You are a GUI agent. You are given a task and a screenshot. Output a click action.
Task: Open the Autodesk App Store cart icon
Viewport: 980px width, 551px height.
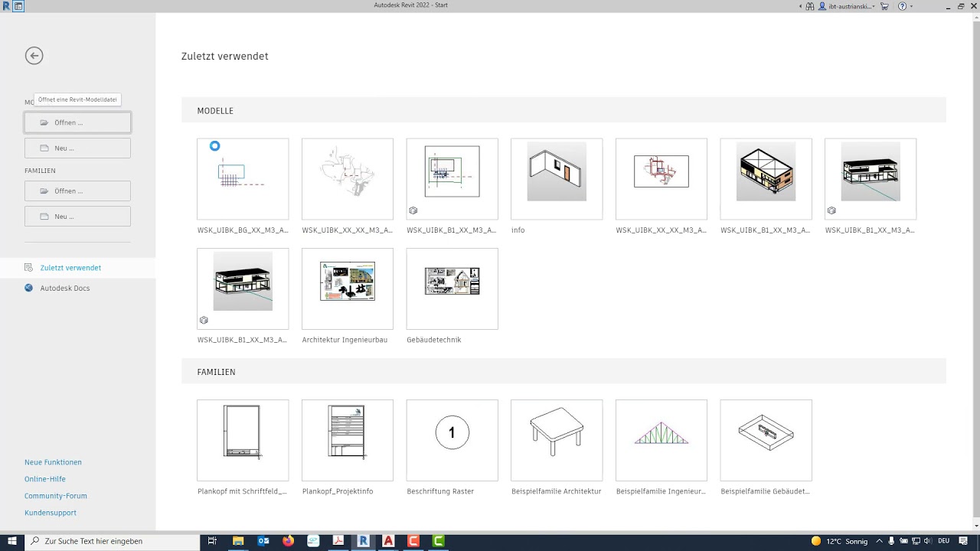click(x=885, y=6)
